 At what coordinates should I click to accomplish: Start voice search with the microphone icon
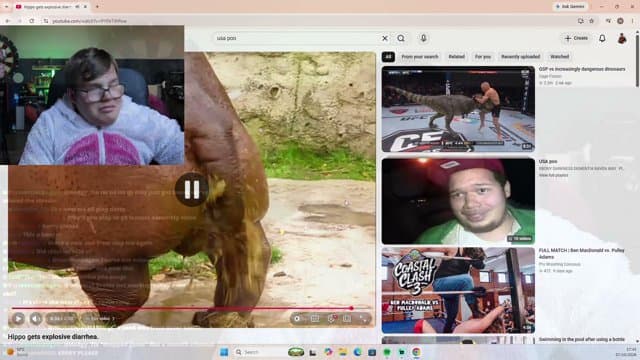click(423, 38)
